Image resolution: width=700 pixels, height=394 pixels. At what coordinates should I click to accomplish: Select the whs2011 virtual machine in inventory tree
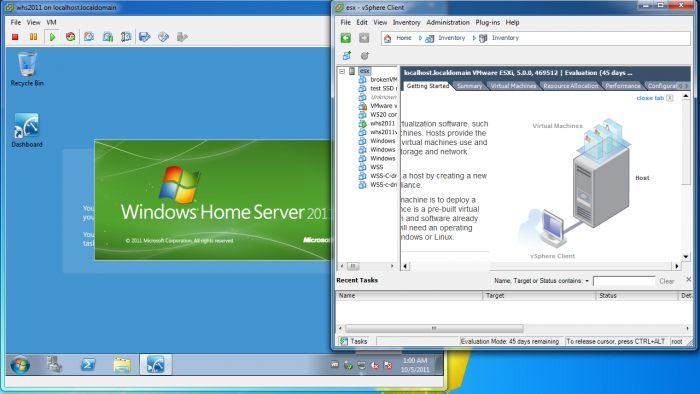point(382,123)
